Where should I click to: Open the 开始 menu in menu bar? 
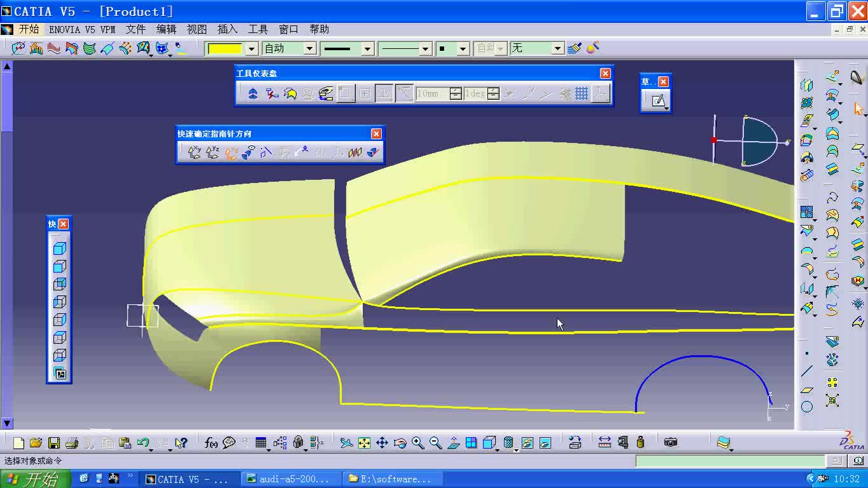tap(29, 29)
